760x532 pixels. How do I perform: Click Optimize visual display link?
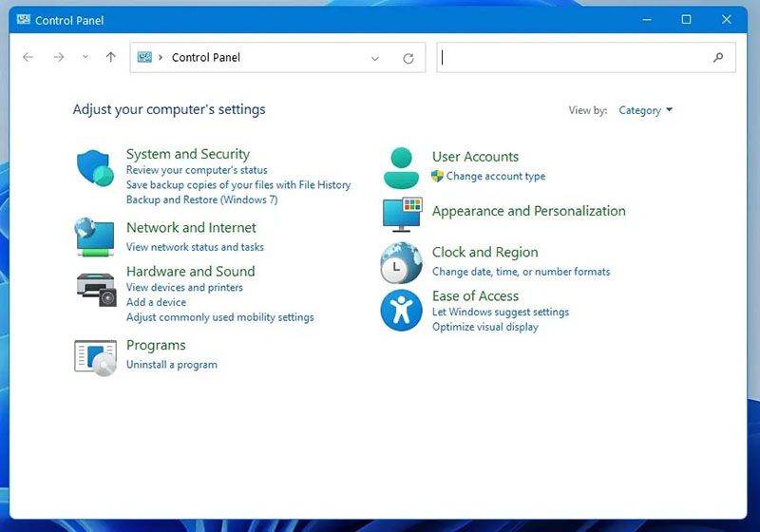(x=485, y=327)
